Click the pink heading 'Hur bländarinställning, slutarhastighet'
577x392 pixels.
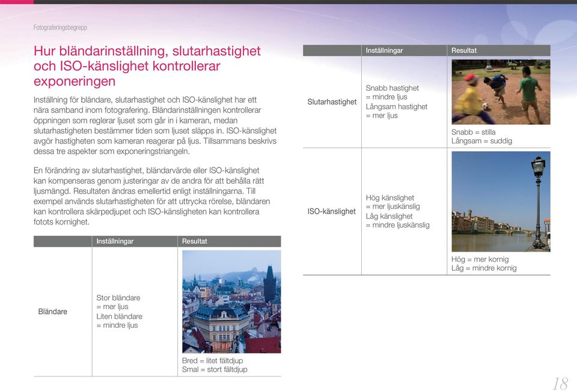click(147, 50)
